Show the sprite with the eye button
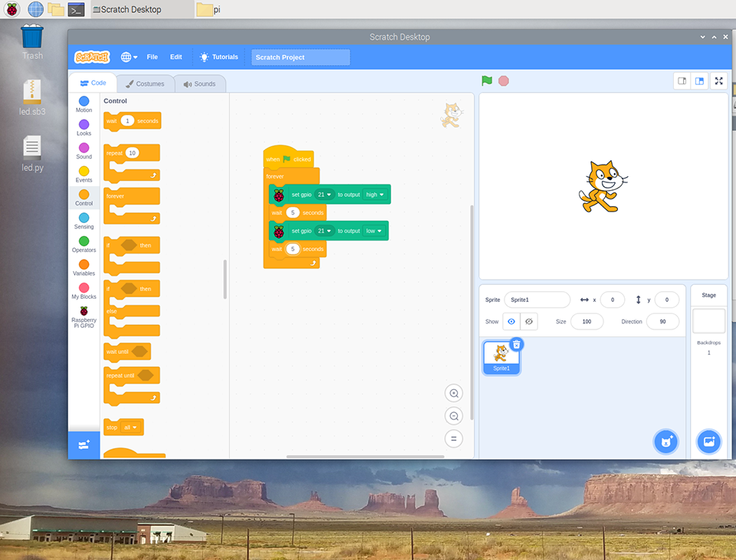Screen dimensions: 736x560 coord(511,322)
